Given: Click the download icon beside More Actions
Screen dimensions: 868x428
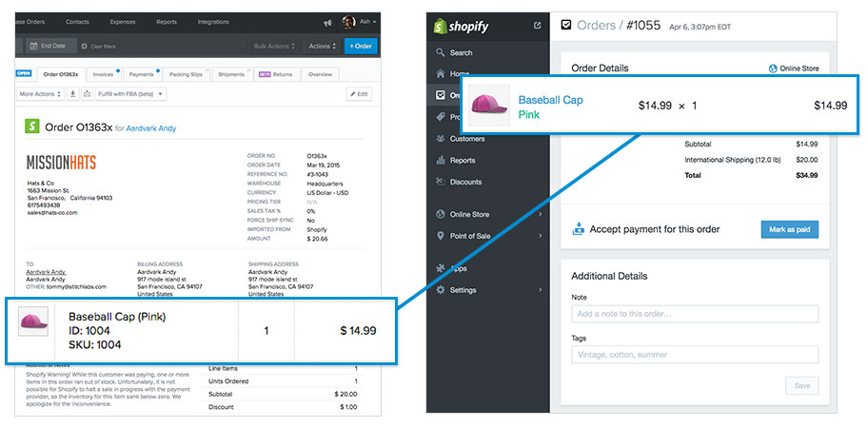Looking at the screenshot, I should (73, 94).
